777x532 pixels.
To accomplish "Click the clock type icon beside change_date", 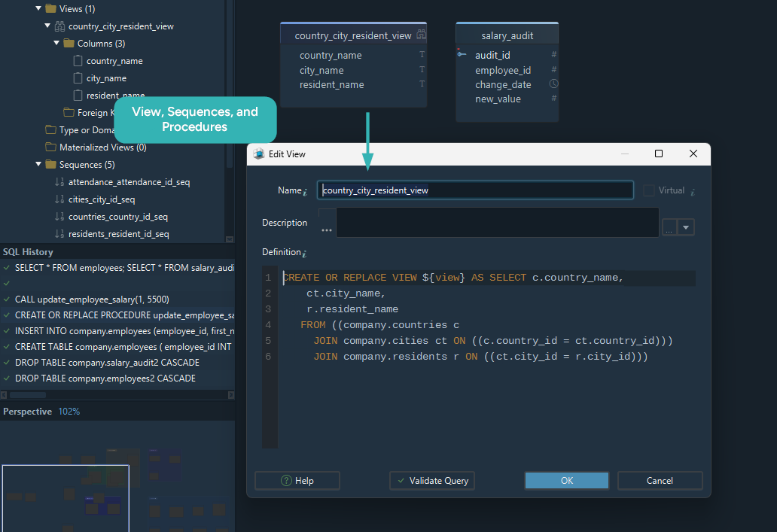I will click(553, 84).
